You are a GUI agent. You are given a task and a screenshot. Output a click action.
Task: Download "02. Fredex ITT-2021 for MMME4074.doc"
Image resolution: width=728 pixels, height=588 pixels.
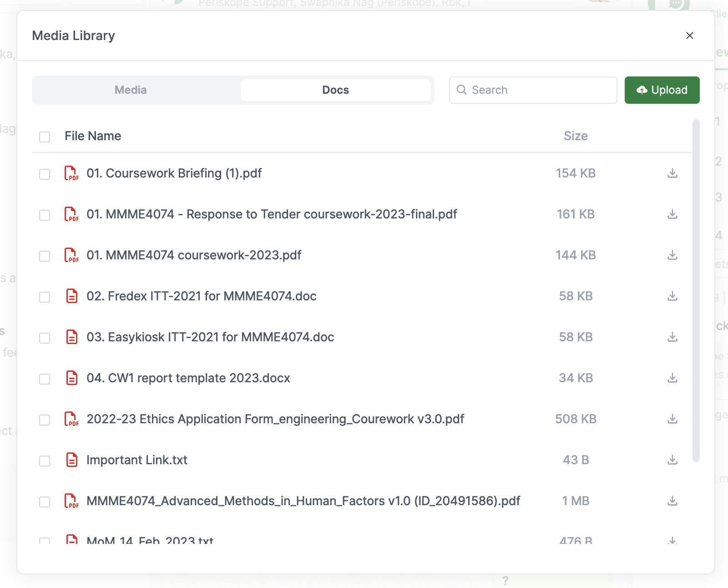(x=672, y=296)
